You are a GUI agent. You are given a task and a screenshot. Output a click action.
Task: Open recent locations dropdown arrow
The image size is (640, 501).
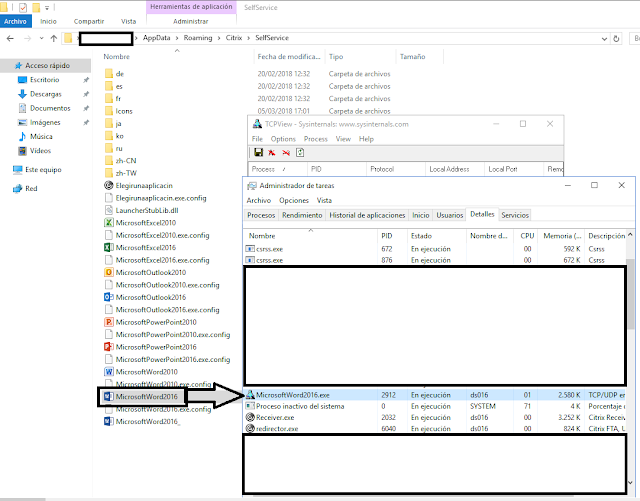(x=42, y=38)
